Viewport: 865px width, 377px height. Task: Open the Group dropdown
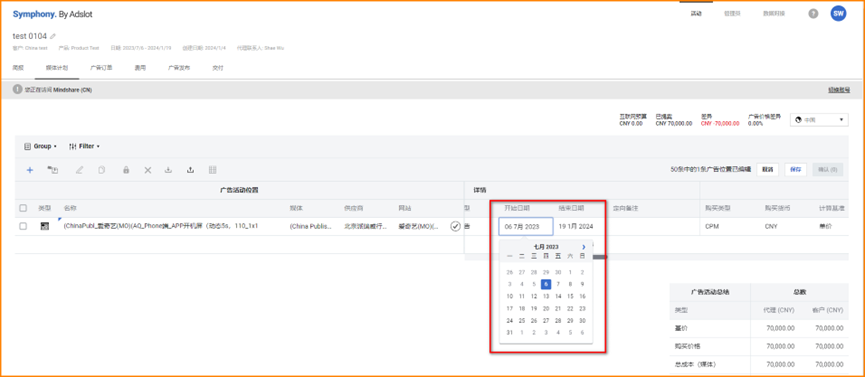[x=41, y=146]
